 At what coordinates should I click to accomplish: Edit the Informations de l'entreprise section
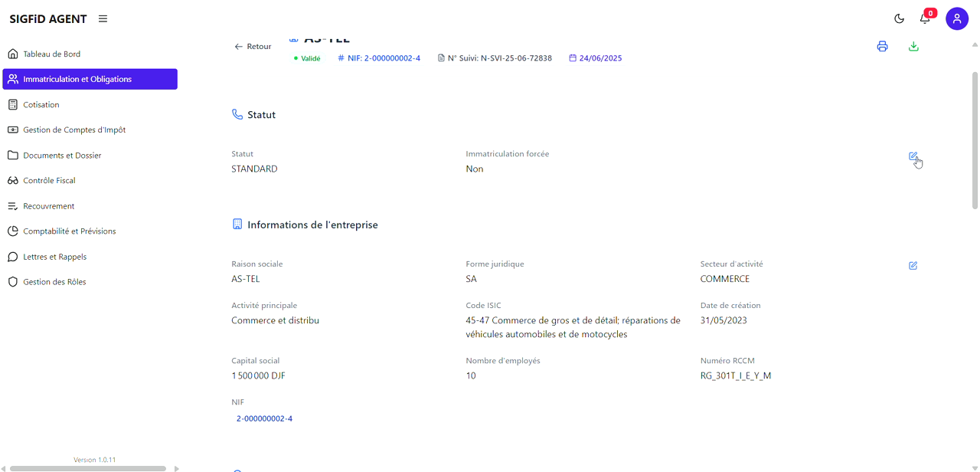tap(913, 266)
